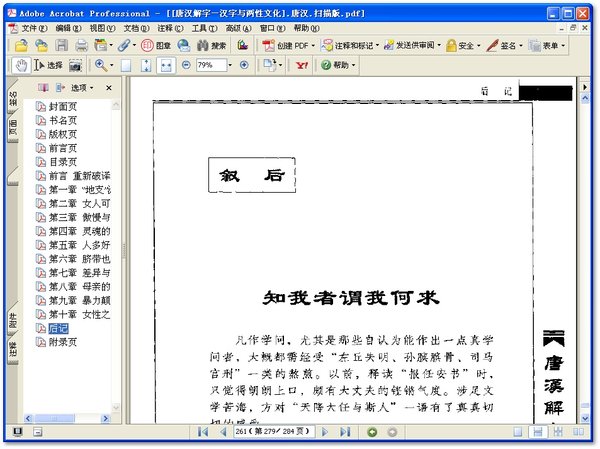
Task: Click green go-to-previous-view button
Action: click(x=372, y=432)
